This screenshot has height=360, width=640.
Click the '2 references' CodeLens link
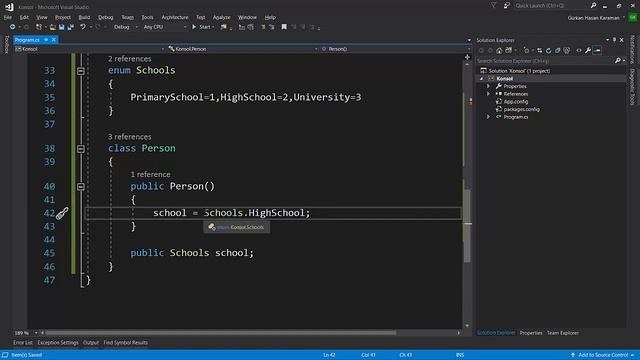129,59
